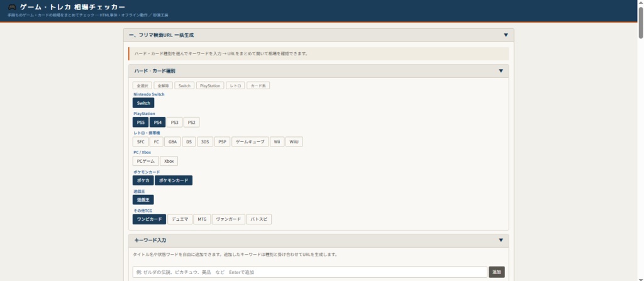The image size is (644, 281).
Task: Select the PlayStation preset filter button
Action: (x=210, y=86)
